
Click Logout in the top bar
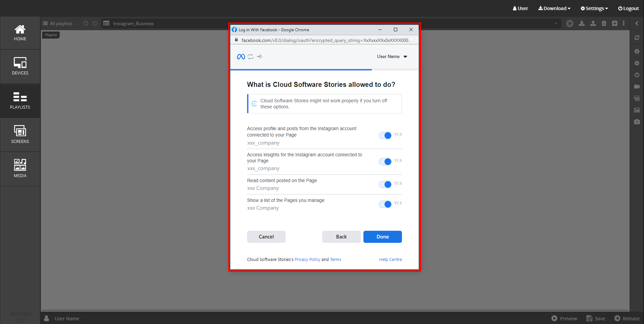tap(629, 8)
